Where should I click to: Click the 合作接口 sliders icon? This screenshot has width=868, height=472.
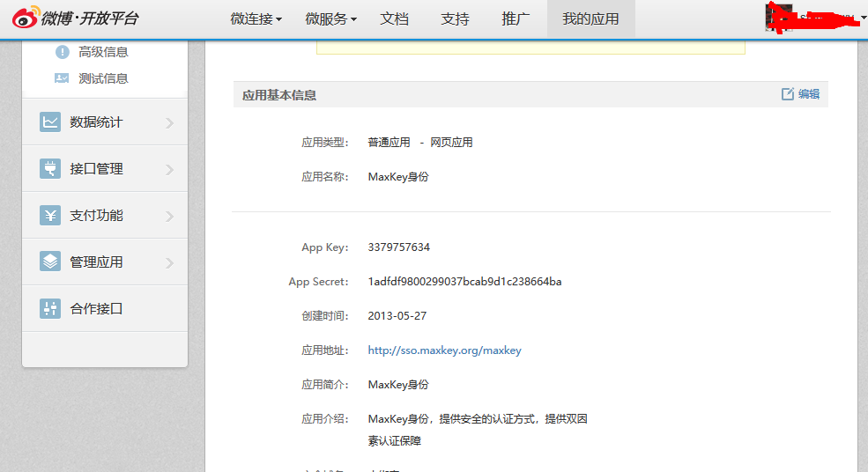(50, 309)
